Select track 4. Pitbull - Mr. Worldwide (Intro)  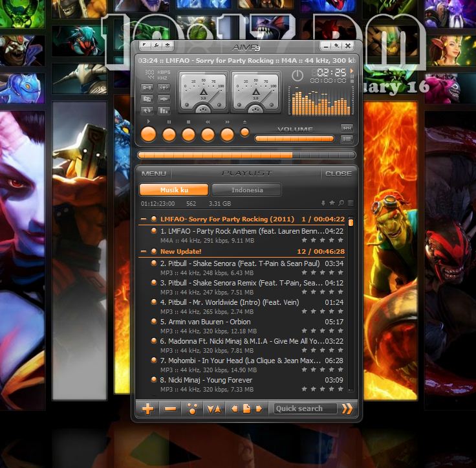[x=243, y=307]
